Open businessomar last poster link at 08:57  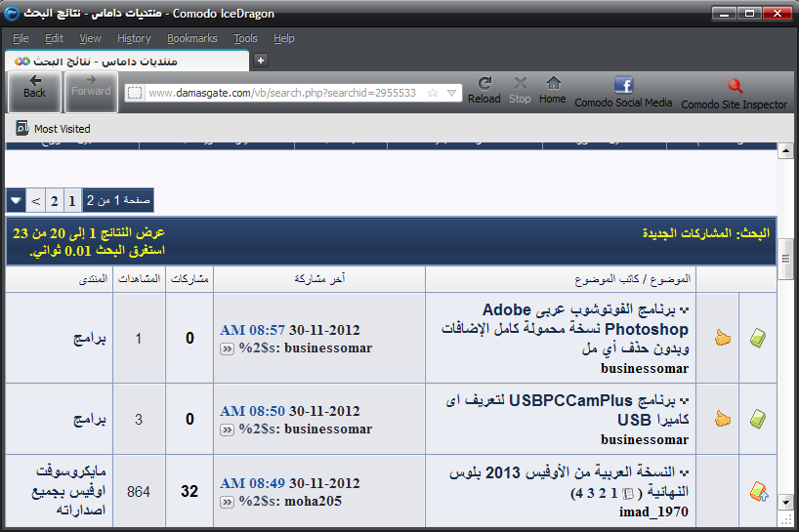(x=328, y=348)
